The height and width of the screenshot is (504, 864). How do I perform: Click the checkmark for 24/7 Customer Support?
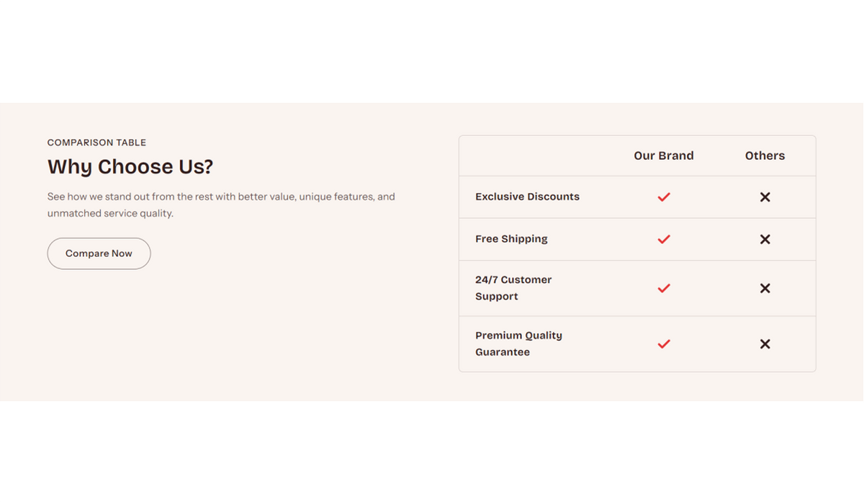tap(664, 288)
